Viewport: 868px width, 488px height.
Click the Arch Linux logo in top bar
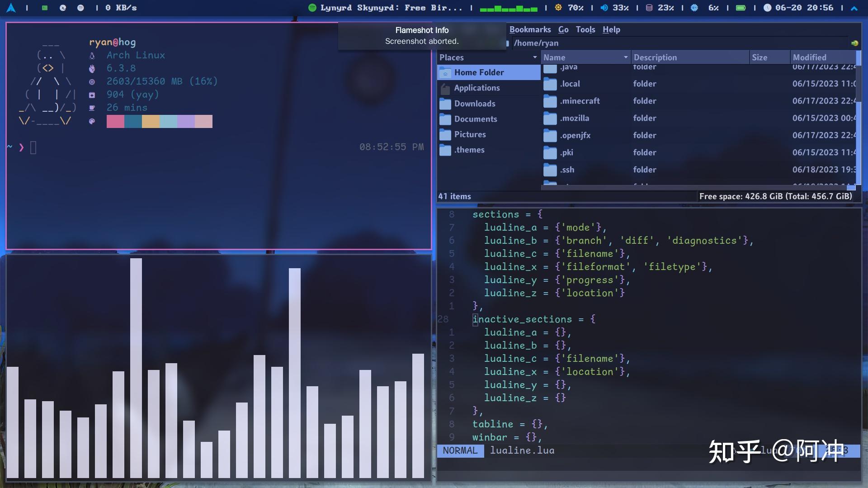point(11,7)
